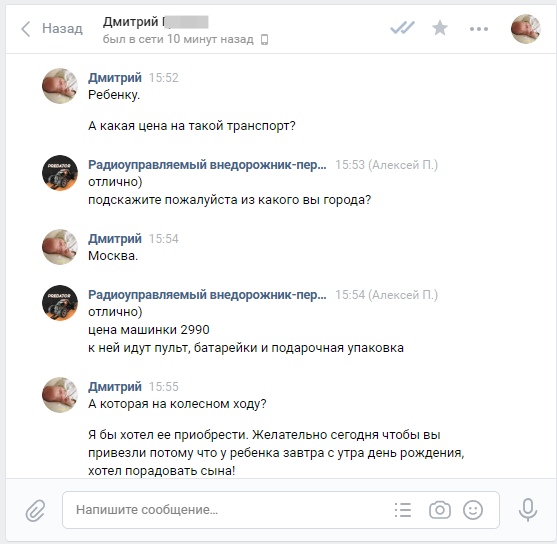Toggle the star important conversation marker
Screen dimensions: 557x544
tap(440, 28)
